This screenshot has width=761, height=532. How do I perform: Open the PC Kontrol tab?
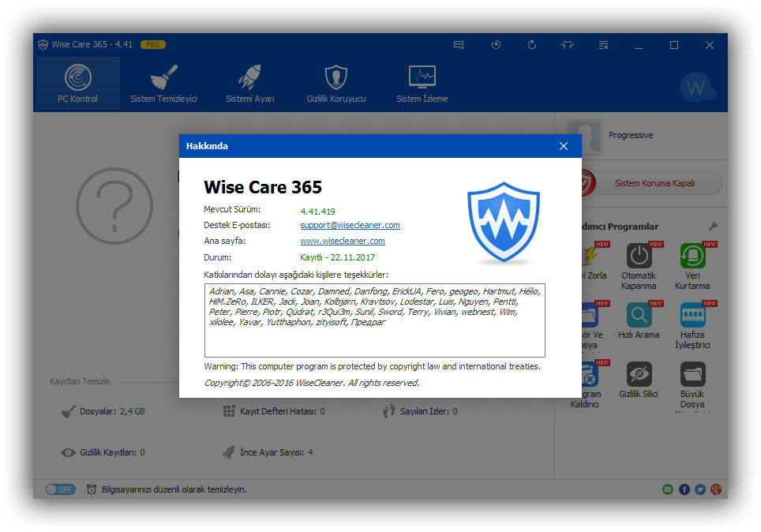coord(78,83)
